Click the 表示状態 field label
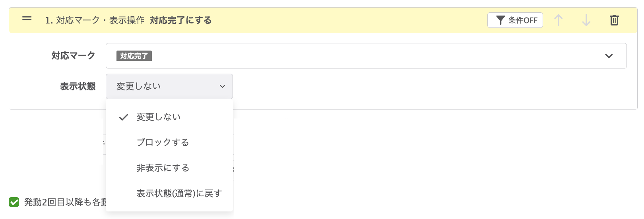Screen dimensions: 644x219 78,86
